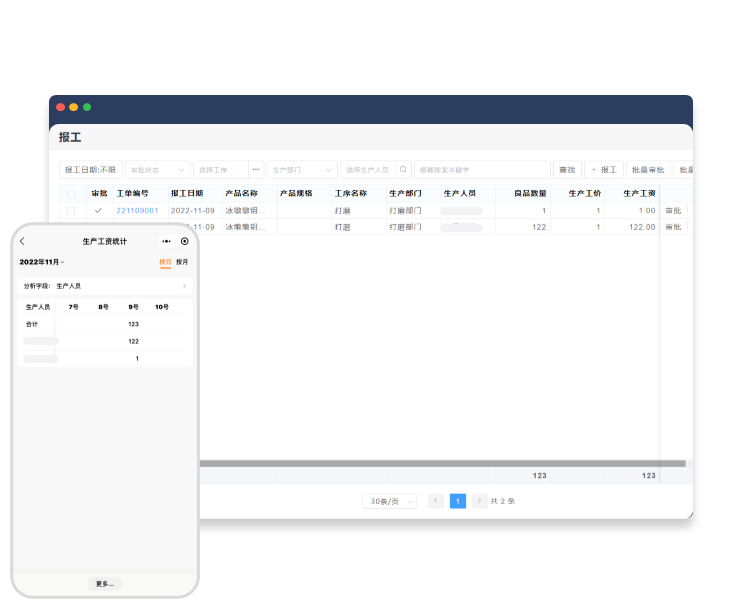Click the 1.00 wage cell
The width and height of the screenshot is (756, 614).
(x=647, y=210)
